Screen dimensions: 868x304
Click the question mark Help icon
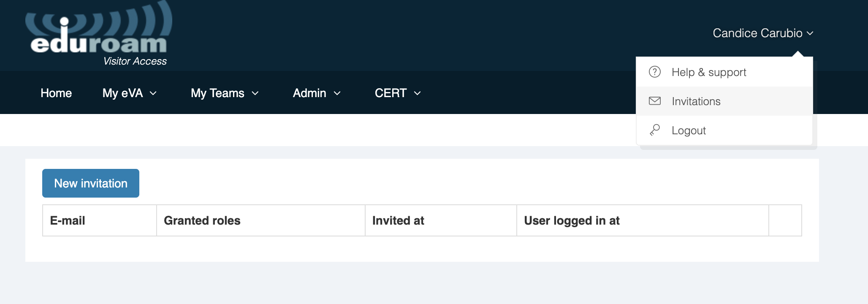point(655,72)
